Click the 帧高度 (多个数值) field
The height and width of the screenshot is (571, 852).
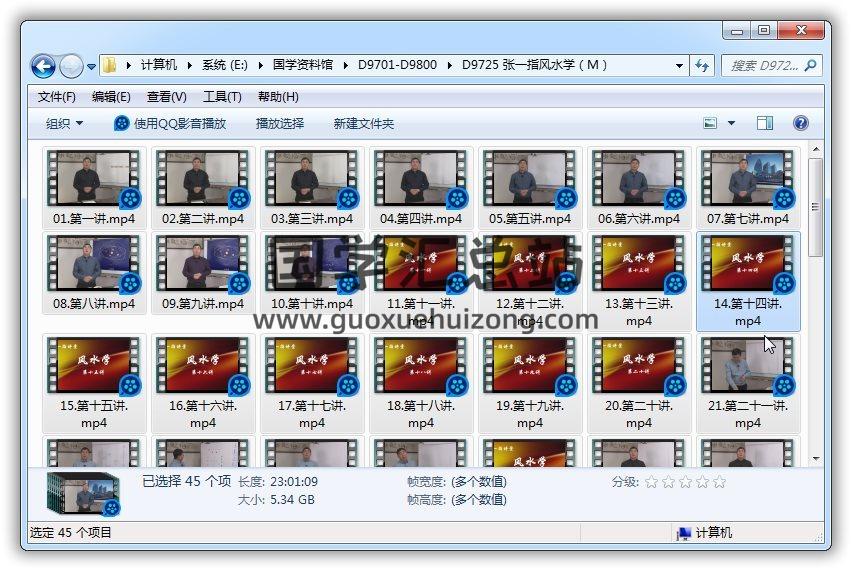pyautogui.click(x=479, y=500)
